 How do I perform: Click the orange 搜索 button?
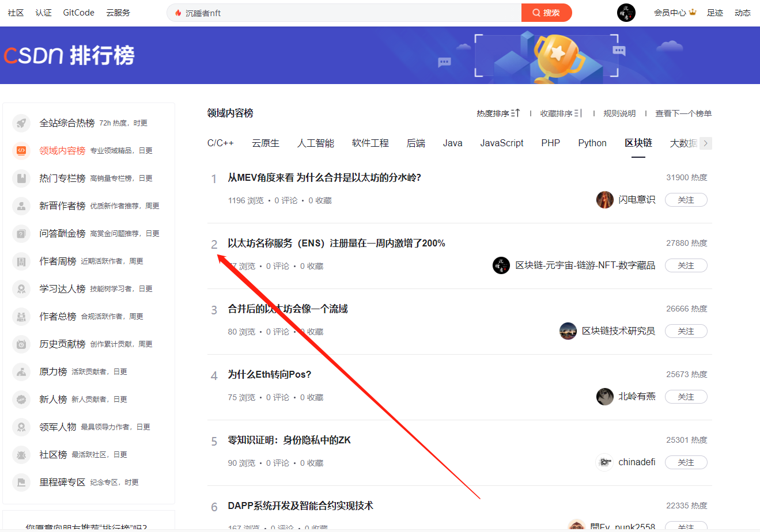[547, 13]
